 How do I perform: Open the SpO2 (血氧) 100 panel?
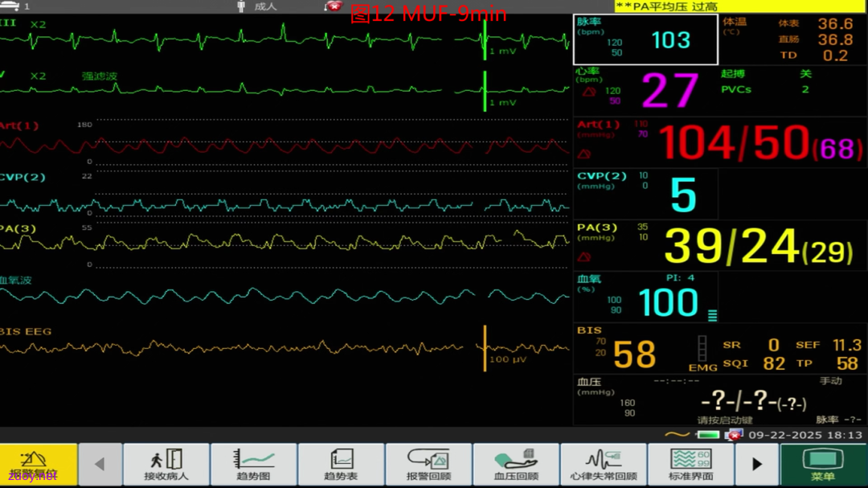[x=645, y=297]
